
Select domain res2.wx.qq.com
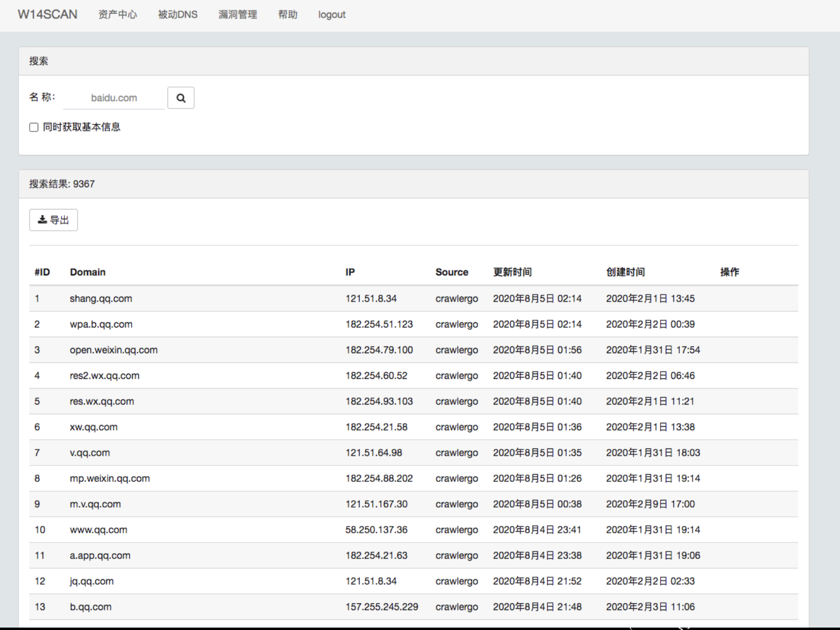pos(105,375)
